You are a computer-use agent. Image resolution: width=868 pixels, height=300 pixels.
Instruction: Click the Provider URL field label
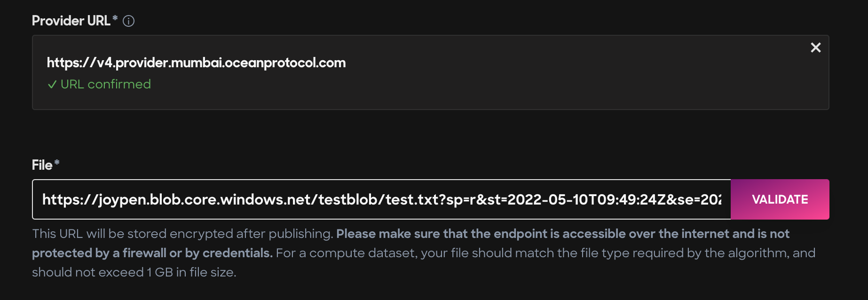71,21
